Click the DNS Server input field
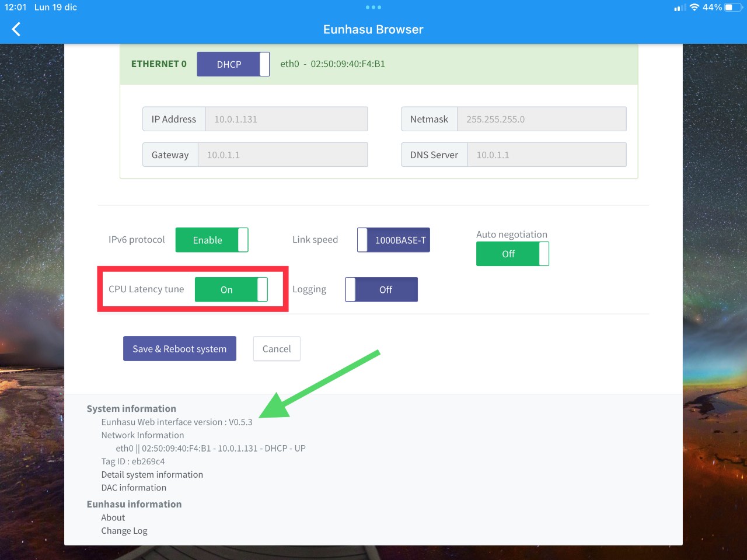This screenshot has width=747, height=560. [x=547, y=155]
